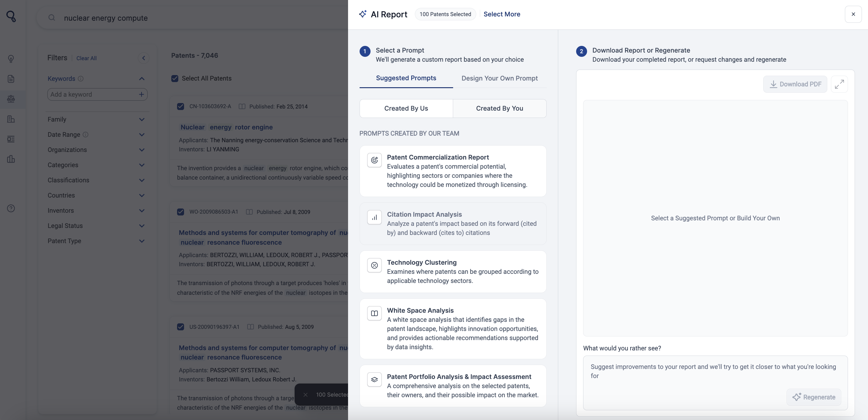Image resolution: width=868 pixels, height=420 pixels.
Task: Collapse the Filters panel arrow button
Action: [x=144, y=58]
